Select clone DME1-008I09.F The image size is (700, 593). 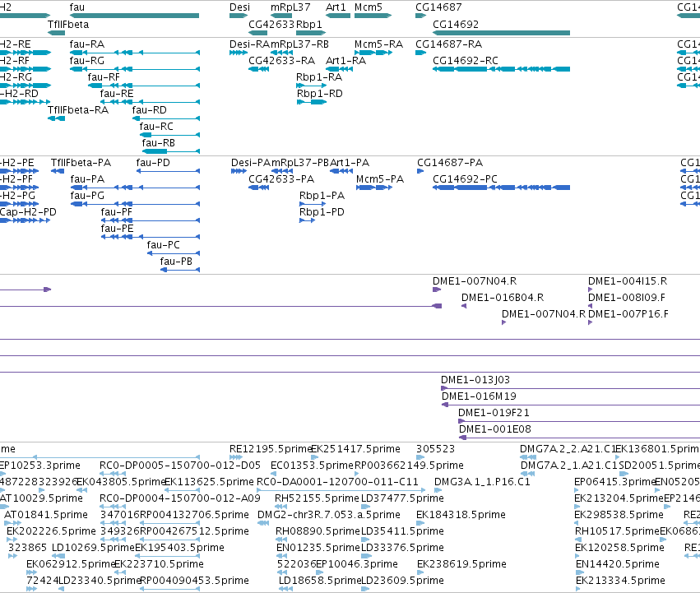627,298
